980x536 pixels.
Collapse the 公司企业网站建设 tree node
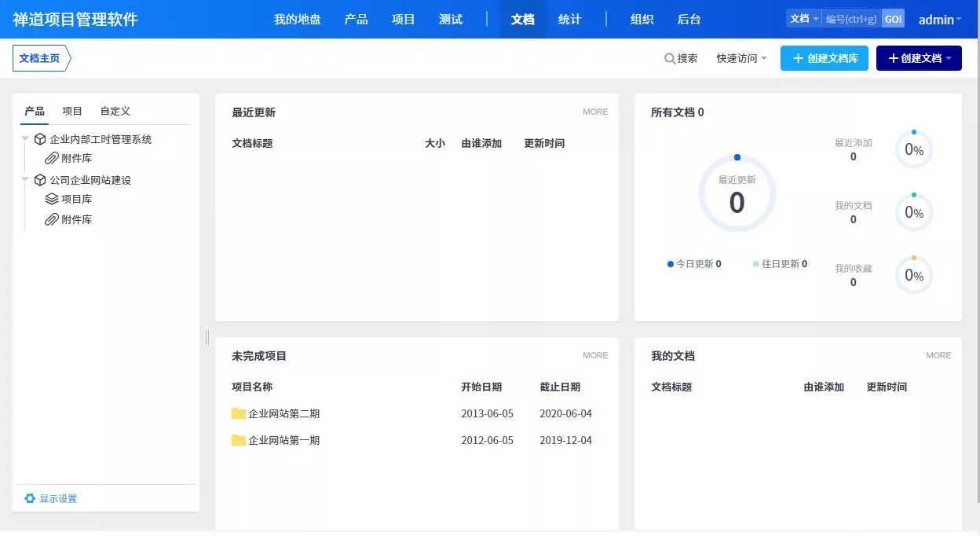pos(25,179)
